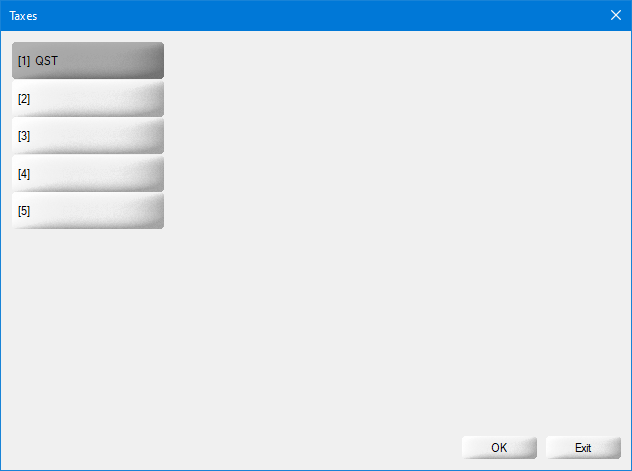
Task: Click the Exit button
Action: 583,448
